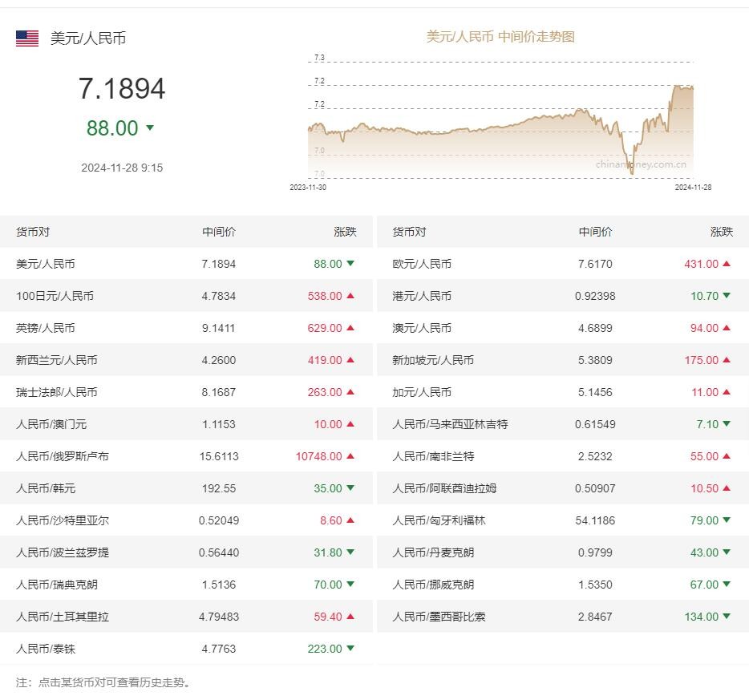Open 100日元/人民币 historical trend
Viewport: 749px width, 700px height.
click(55, 296)
